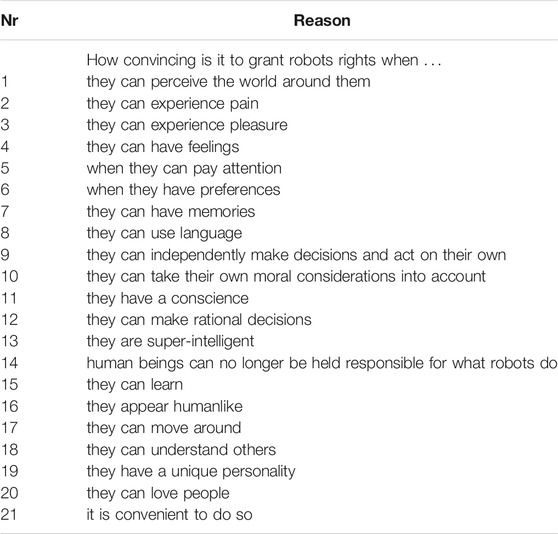The width and height of the screenshot is (558, 534).
Task: Click 'when they have preferences' line
Action: click(x=184, y=190)
